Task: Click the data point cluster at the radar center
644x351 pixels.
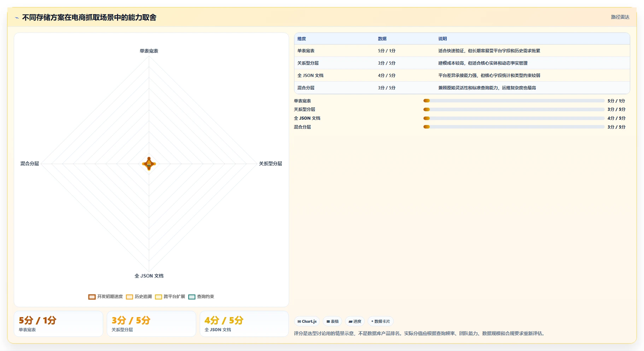Action: (149, 163)
